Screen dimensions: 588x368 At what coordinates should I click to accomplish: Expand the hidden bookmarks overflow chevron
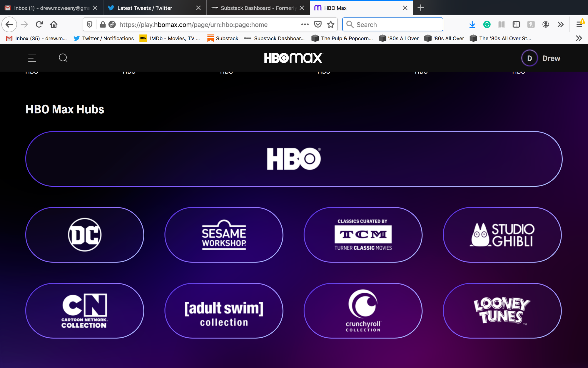point(579,38)
